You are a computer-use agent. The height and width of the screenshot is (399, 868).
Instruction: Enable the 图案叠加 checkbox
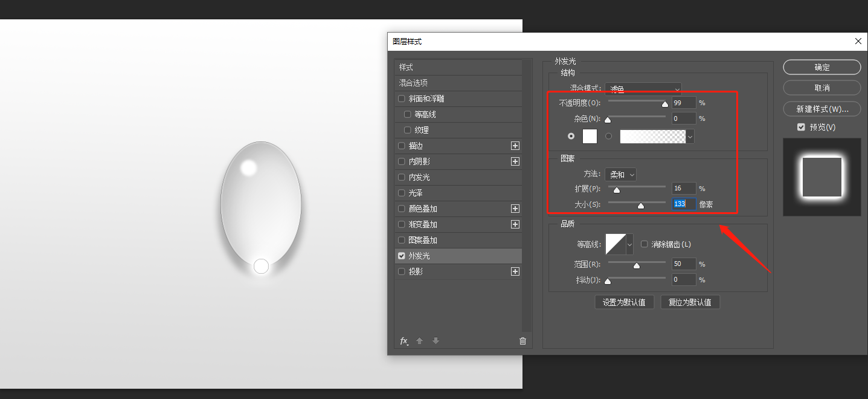click(402, 240)
